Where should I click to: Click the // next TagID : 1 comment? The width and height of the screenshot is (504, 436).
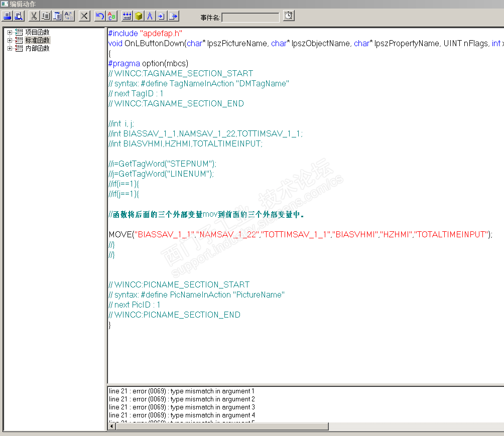pos(136,93)
